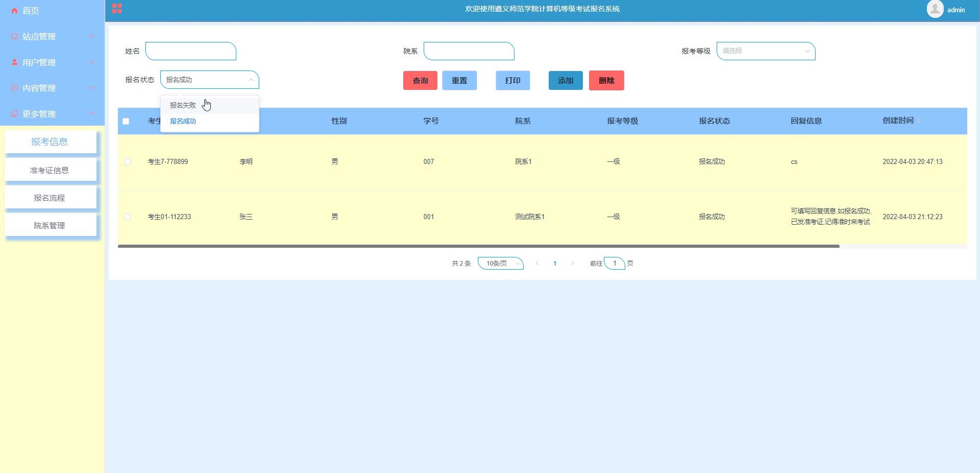This screenshot has height=473, width=980.
Task: Click the cell 考生01-112233
Action: pos(169,217)
